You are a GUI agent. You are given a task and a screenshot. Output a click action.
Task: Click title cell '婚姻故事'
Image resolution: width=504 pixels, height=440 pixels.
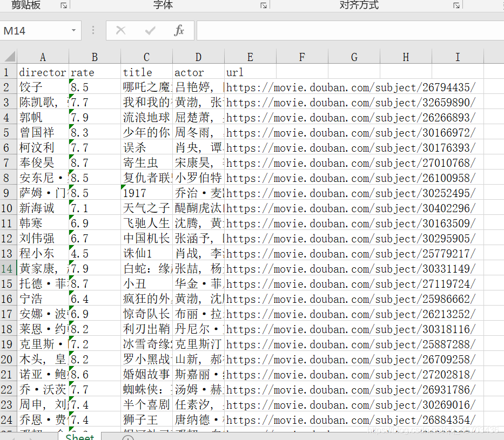146,374
